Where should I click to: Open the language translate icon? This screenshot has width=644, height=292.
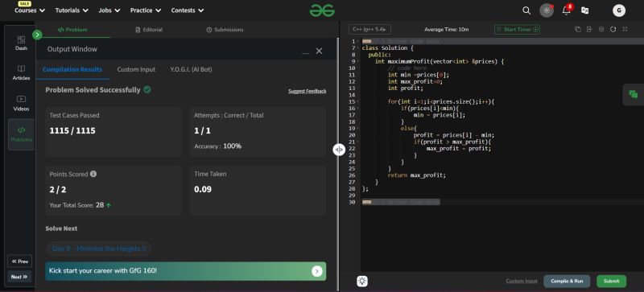[x=585, y=10]
